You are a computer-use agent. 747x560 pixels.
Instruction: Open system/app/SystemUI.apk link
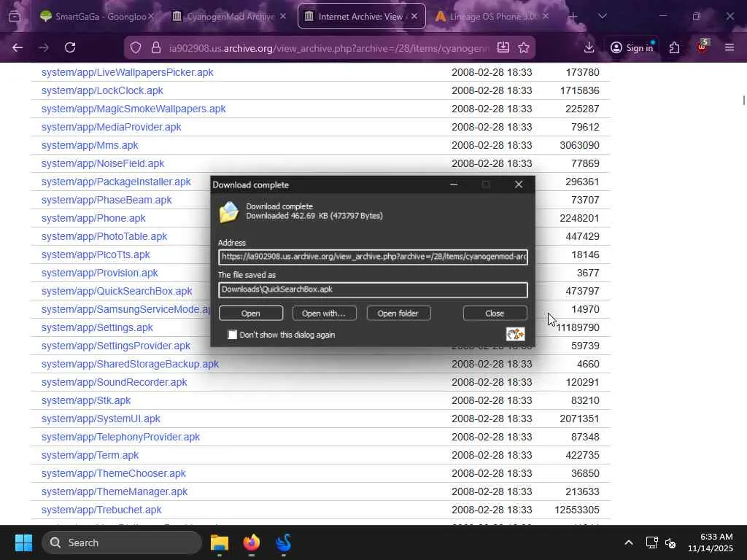click(x=101, y=419)
